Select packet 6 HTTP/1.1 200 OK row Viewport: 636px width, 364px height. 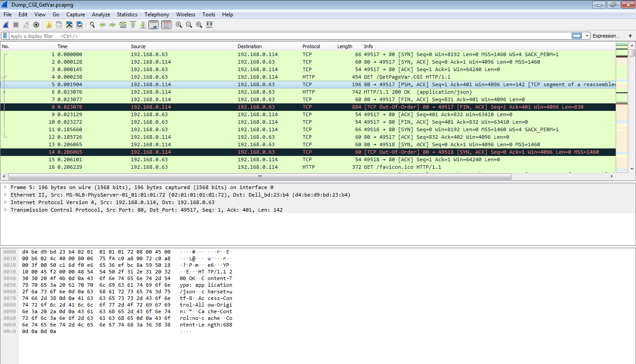tap(308, 92)
